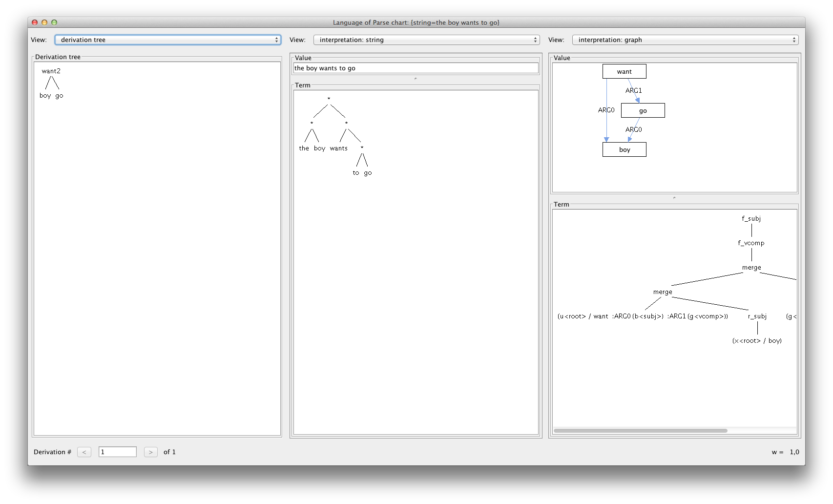Click the 'boy' graph node box
This screenshot has height=504, width=833.
click(624, 149)
